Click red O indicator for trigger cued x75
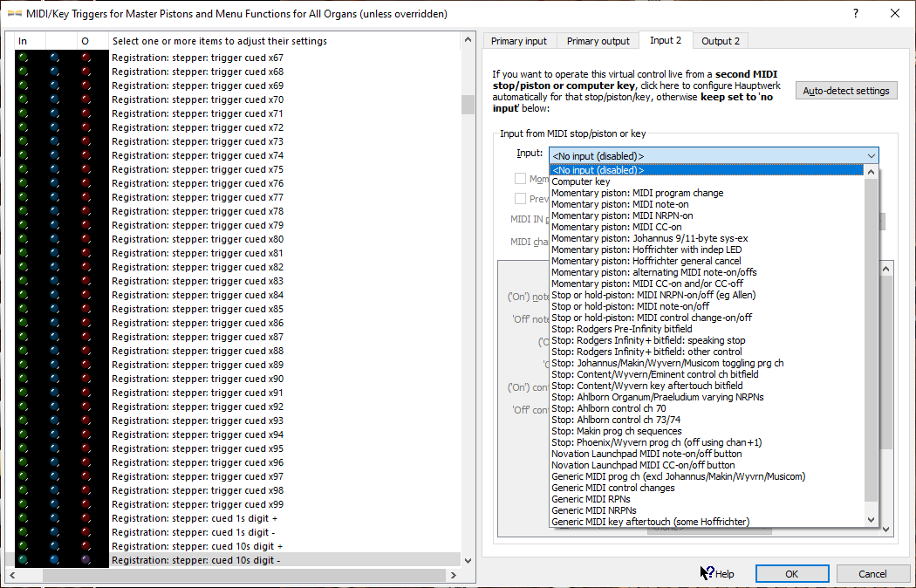The height and width of the screenshot is (588, 916). click(85, 169)
